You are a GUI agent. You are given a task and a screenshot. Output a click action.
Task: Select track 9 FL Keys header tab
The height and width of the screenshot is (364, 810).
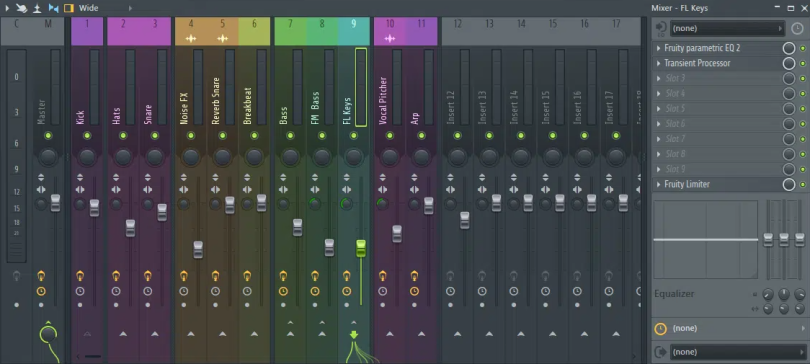click(354, 31)
